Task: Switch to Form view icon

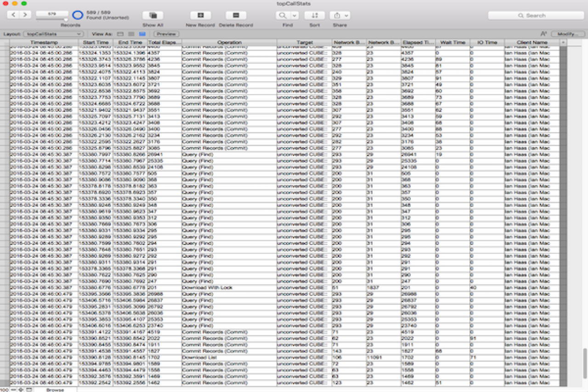Action: 120,34
